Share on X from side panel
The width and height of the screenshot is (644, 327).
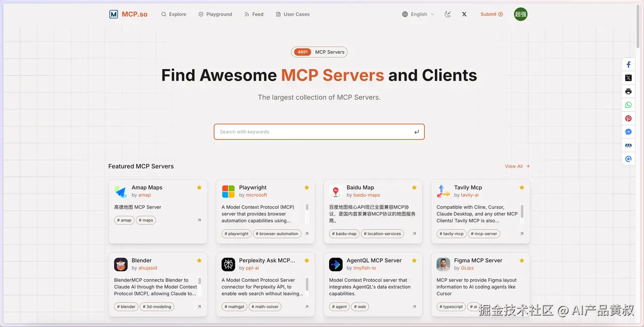coord(628,78)
